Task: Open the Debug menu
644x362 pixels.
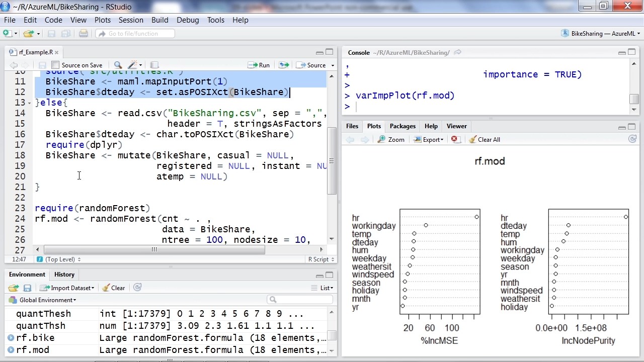Action: [x=188, y=20]
